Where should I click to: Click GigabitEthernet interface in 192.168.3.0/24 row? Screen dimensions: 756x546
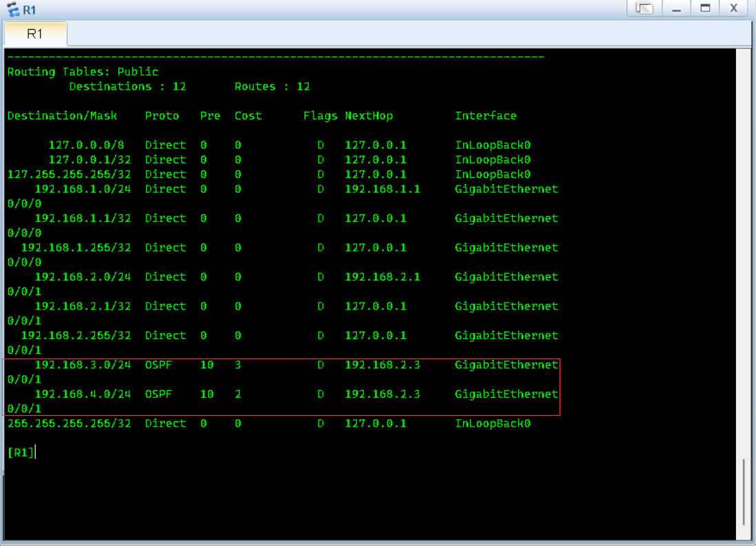tap(507, 365)
